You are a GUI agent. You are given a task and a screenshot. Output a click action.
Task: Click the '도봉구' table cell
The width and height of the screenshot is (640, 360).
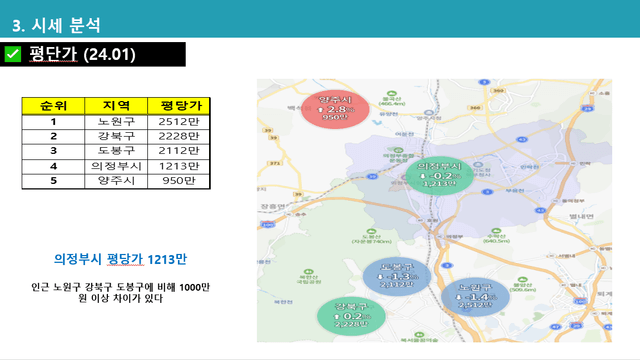[x=116, y=151]
